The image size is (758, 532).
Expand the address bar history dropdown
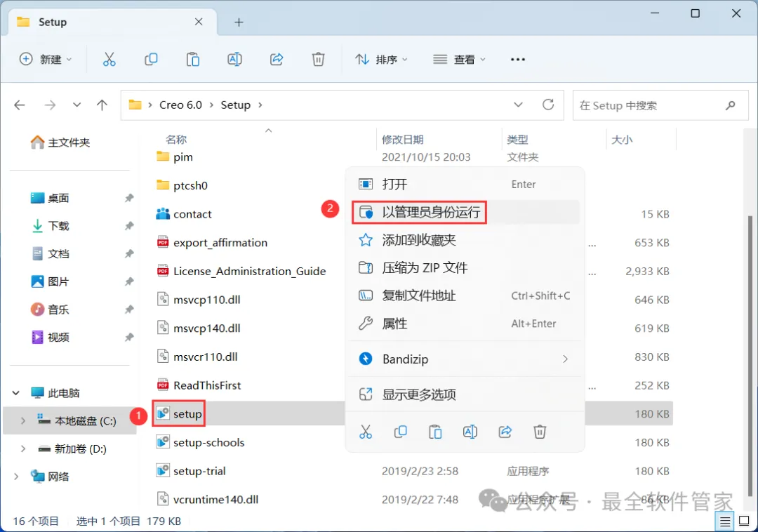[x=518, y=105]
